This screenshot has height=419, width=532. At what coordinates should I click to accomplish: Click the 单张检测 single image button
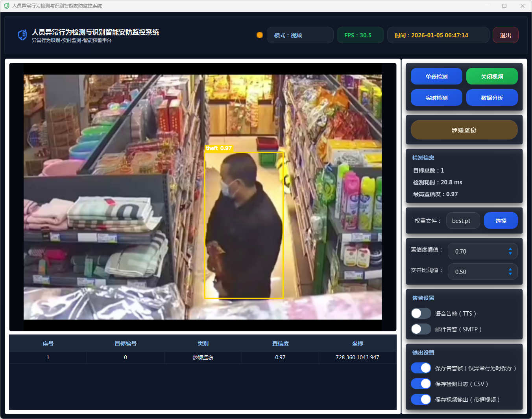tap(436, 77)
